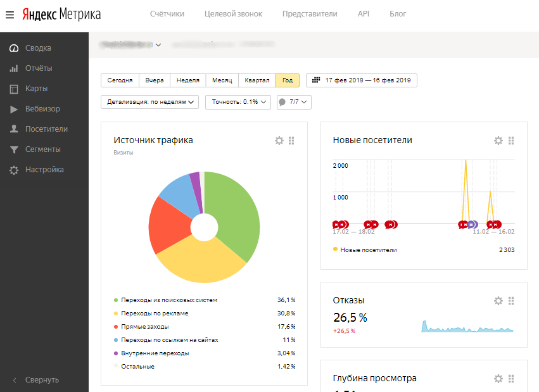Click the drag handle of Глубина просмотра widget

pyautogui.click(x=511, y=379)
